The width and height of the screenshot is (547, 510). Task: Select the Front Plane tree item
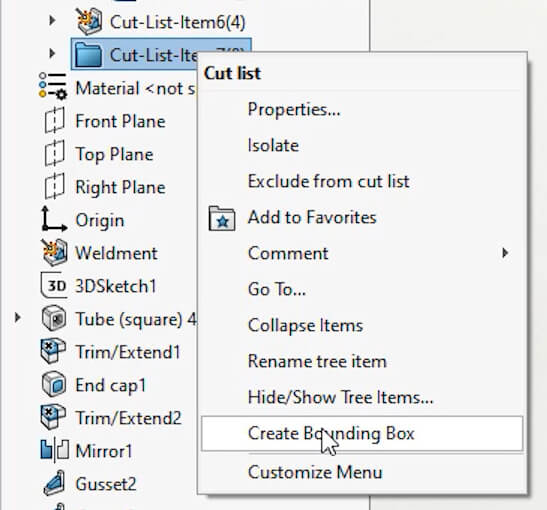click(x=120, y=121)
